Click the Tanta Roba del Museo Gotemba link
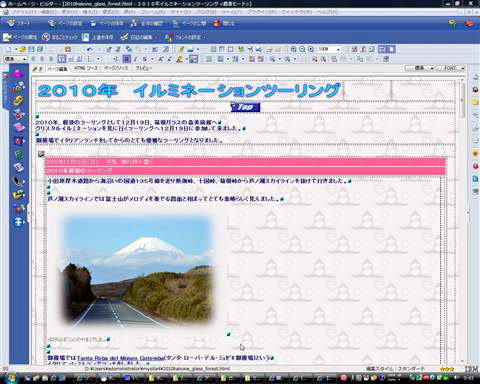Screen dimensions: 480x384 120,358
